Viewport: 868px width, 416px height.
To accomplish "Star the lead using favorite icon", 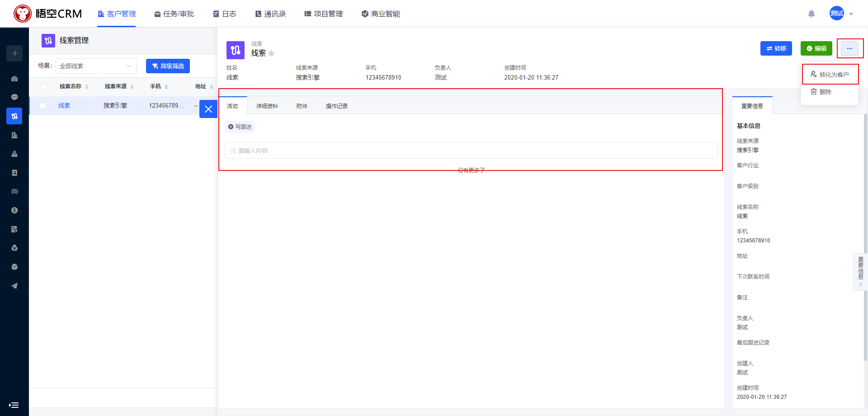I will (x=271, y=53).
